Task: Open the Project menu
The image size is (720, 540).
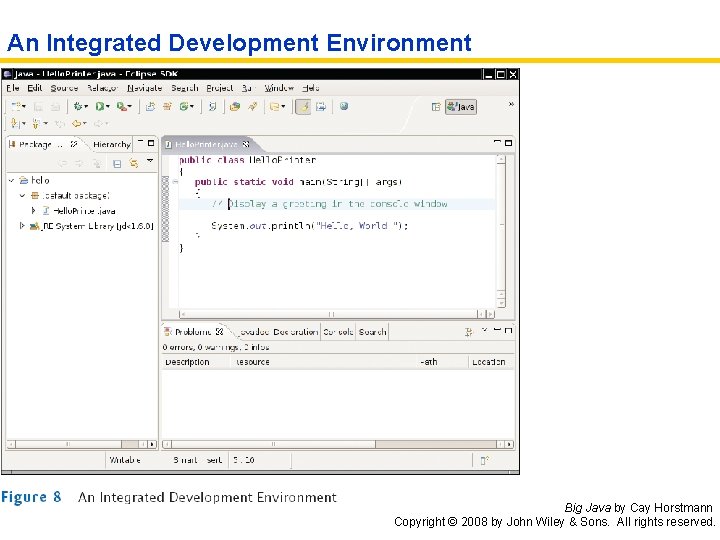Action: pos(219,88)
